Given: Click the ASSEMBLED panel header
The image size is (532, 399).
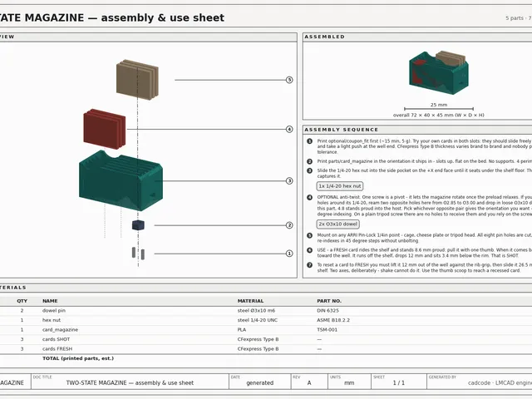Looking at the screenshot, I should pyautogui.click(x=417, y=37).
